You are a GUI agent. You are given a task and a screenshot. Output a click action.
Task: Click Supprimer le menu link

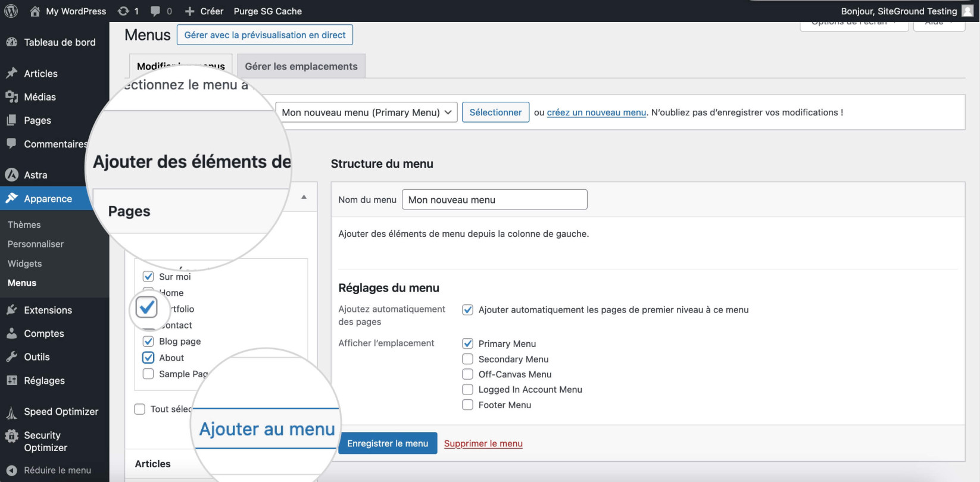tap(483, 443)
